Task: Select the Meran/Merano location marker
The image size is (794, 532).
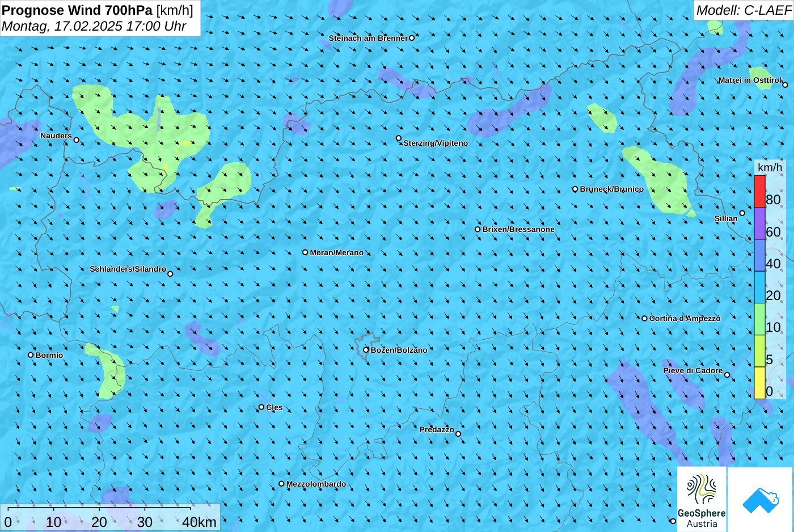Action: tap(305, 252)
